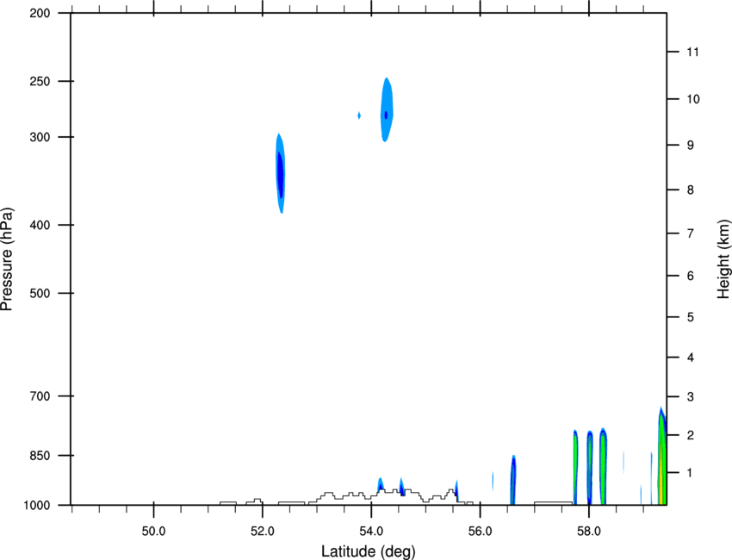Click the tiny blue speck left of 54.0 latitude
This screenshot has height=560, width=732.
[x=359, y=115]
